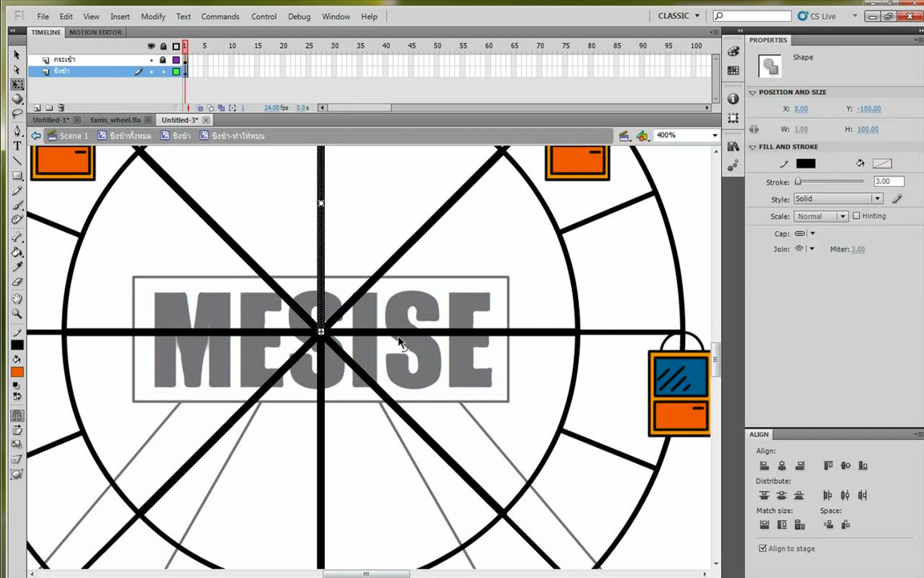Click the X position value 0.00
This screenshot has height=578, width=924.
[x=800, y=109]
